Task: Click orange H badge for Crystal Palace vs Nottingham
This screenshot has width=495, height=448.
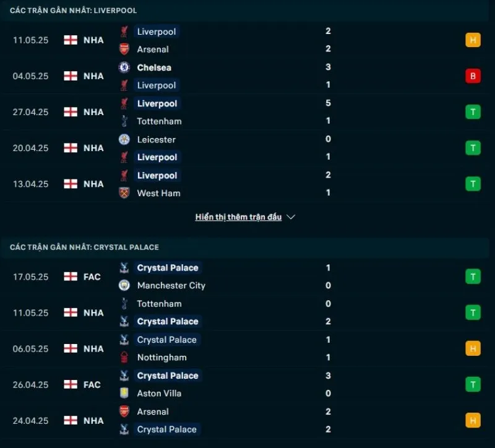Action: [x=473, y=348]
